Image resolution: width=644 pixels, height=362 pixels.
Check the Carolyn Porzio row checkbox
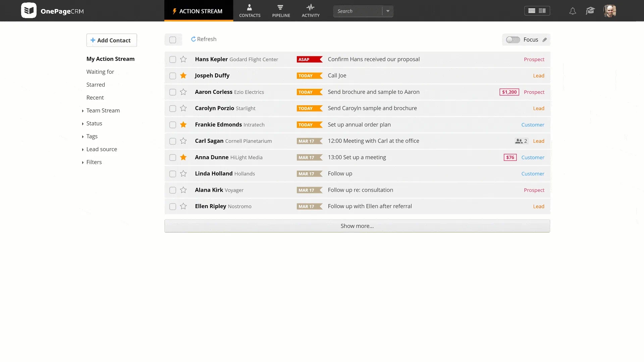(x=173, y=109)
